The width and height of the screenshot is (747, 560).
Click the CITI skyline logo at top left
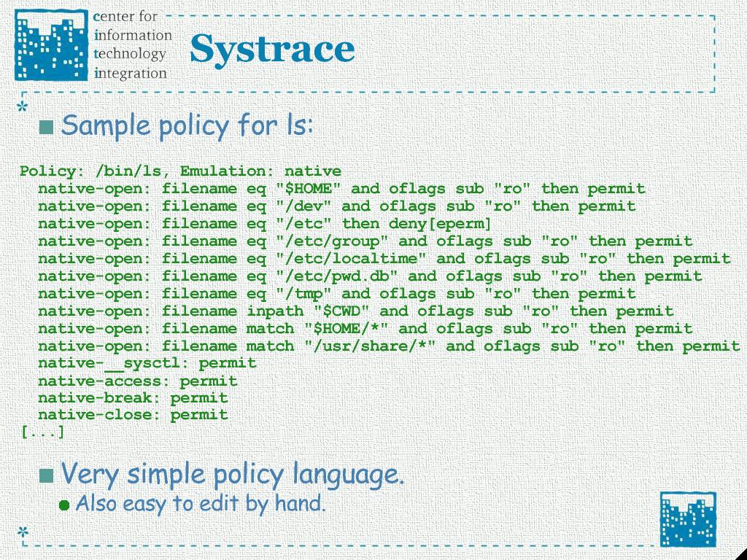click(x=50, y=47)
